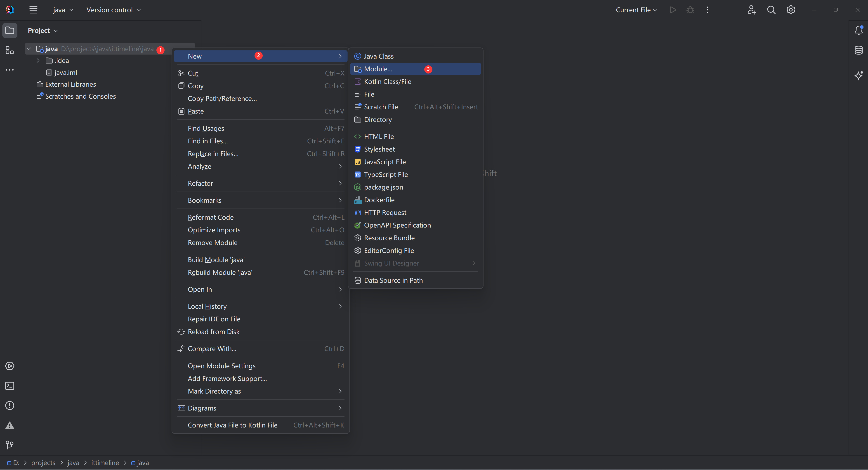Open the Build warnings tool window
868x470 pixels.
pyautogui.click(x=10, y=425)
